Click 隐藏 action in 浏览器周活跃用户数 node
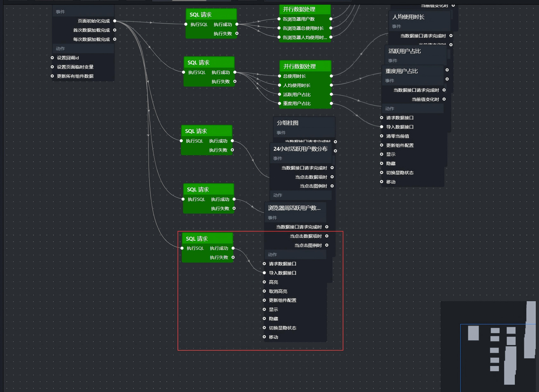The height and width of the screenshot is (392, 539). [273, 319]
